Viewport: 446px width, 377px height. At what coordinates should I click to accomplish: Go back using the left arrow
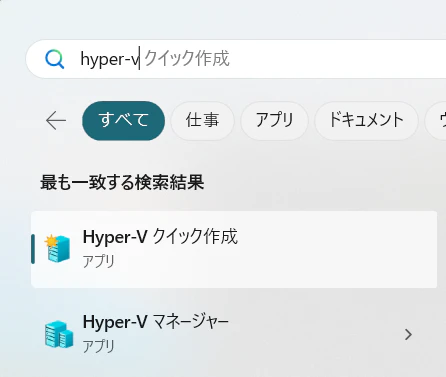pos(56,120)
